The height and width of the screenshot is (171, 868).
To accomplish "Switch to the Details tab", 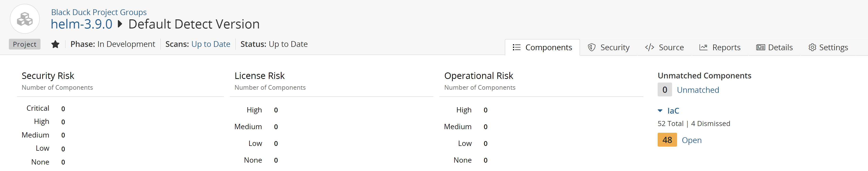I will click(774, 47).
